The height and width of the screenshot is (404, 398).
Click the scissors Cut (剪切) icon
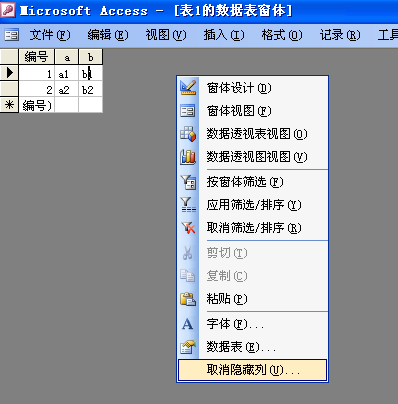pyautogui.click(x=188, y=253)
